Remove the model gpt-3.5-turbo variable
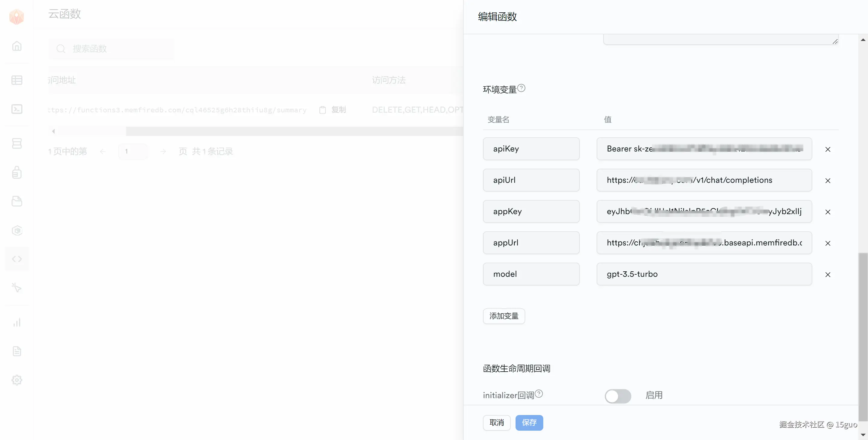This screenshot has width=868, height=440. click(828, 275)
